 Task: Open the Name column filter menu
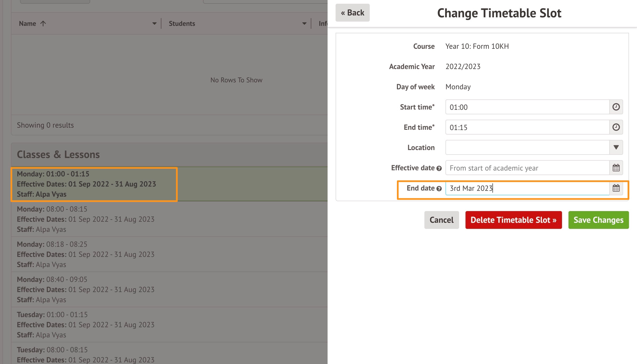(154, 23)
